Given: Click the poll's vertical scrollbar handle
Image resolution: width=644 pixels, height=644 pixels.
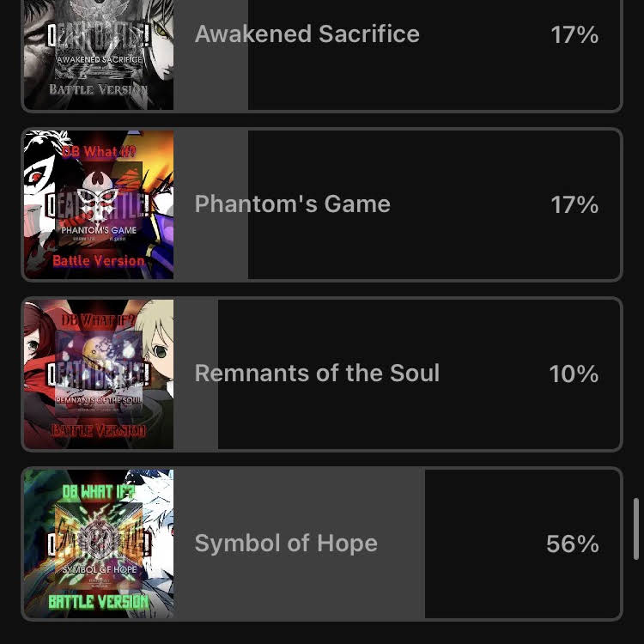Looking at the screenshot, I should (636, 529).
